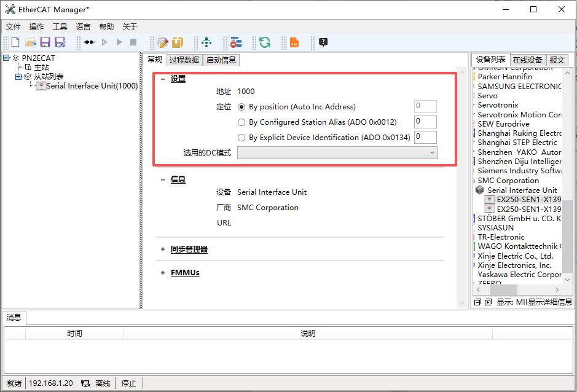Click the network topology icon
The height and width of the screenshot is (392, 577).
point(206,42)
